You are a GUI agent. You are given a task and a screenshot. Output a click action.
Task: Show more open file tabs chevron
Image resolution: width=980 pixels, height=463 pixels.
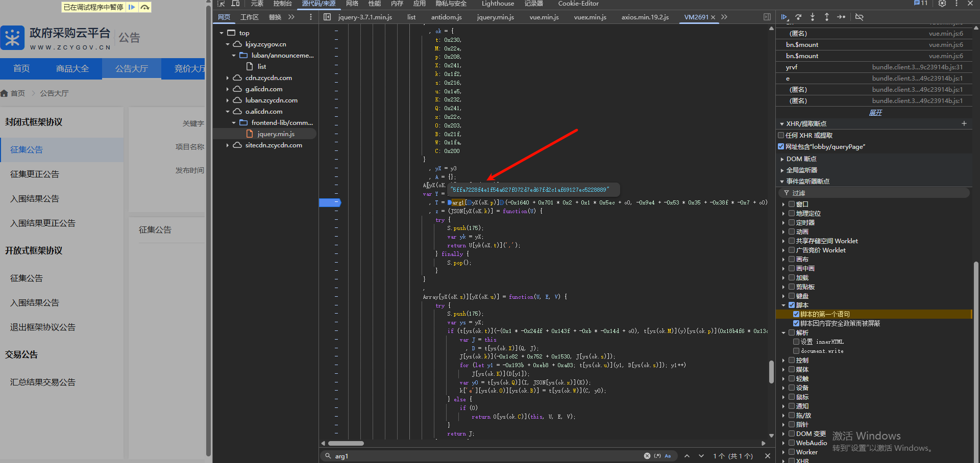[x=724, y=17]
